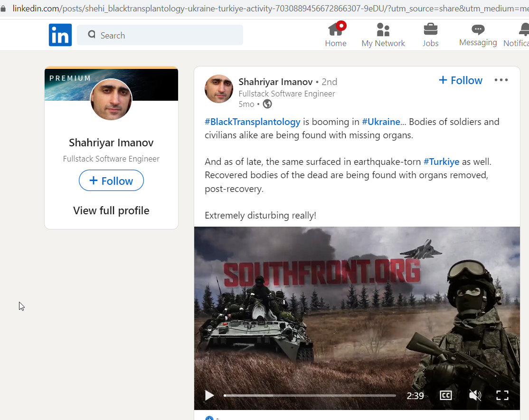Click the site lock icon in address bar
Image resolution: width=529 pixels, height=420 pixels.
3,9
